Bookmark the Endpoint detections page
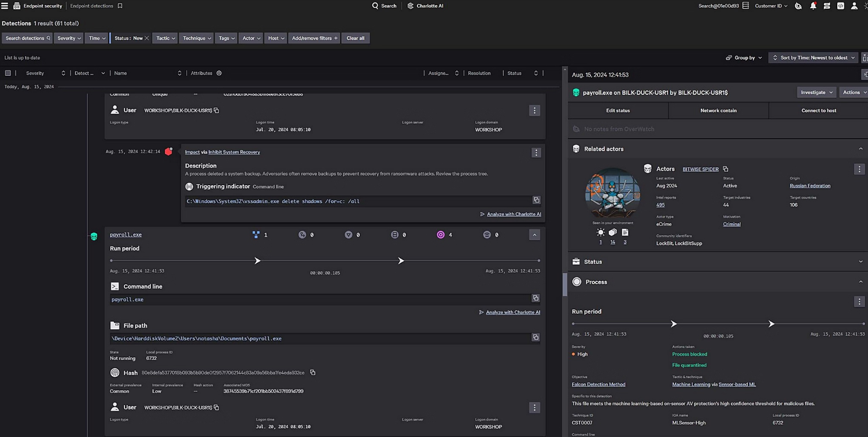This screenshot has width=868, height=437. click(120, 6)
